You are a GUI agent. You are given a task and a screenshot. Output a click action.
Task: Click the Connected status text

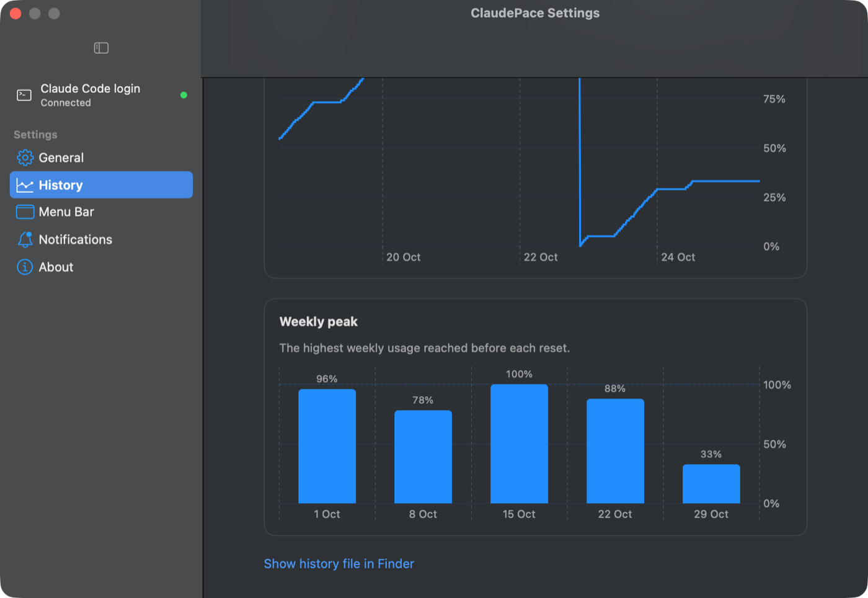click(x=66, y=103)
